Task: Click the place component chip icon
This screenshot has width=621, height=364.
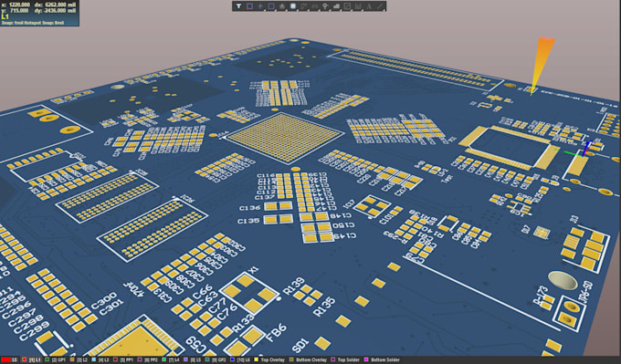Action: click(293, 6)
